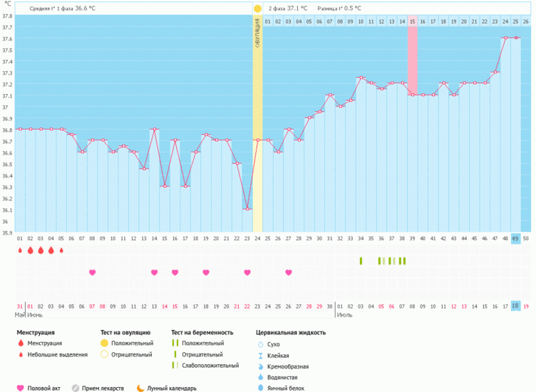The height and width of the screenshot is (392, 536).
Task: Click the pink heart Половой акт icon
Action: 20,389
